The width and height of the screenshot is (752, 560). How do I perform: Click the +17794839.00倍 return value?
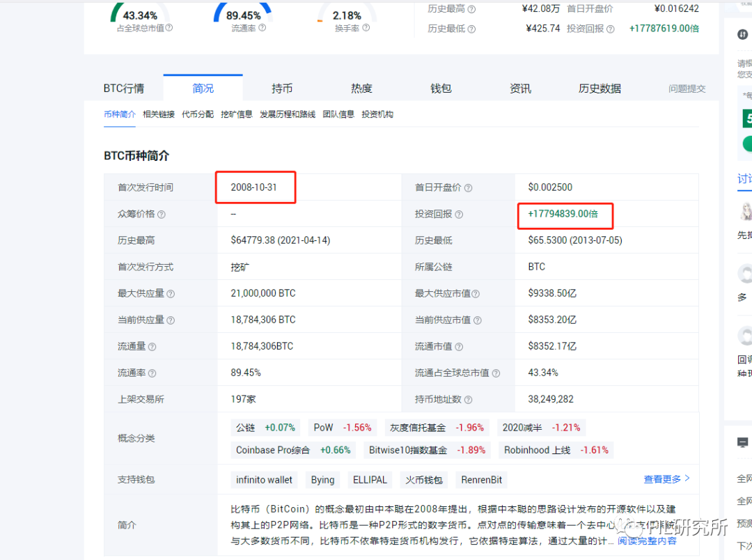[x=563, y=214]
